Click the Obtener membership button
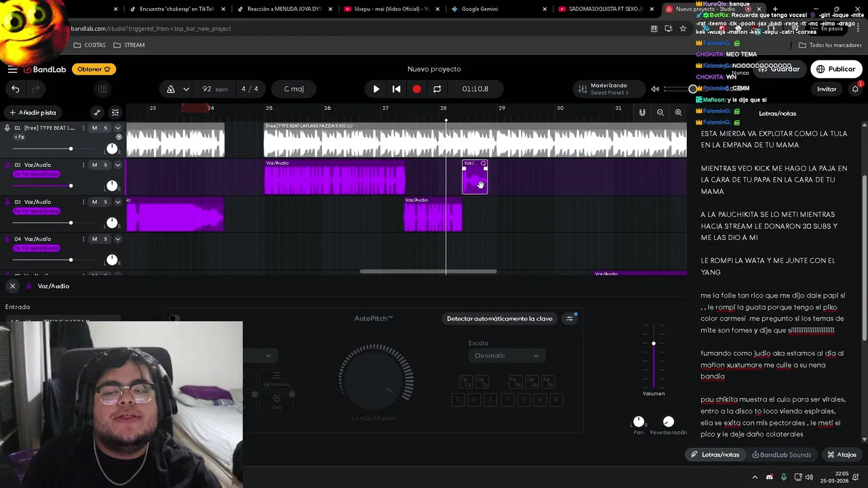The image size is (868, 488). coord(94,69)
